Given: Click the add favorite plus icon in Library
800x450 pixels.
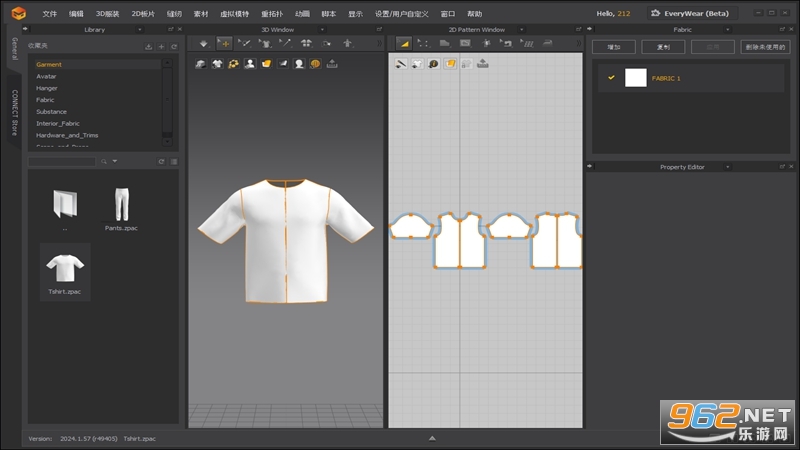Looking at the screenshot, I should point(161,46).
